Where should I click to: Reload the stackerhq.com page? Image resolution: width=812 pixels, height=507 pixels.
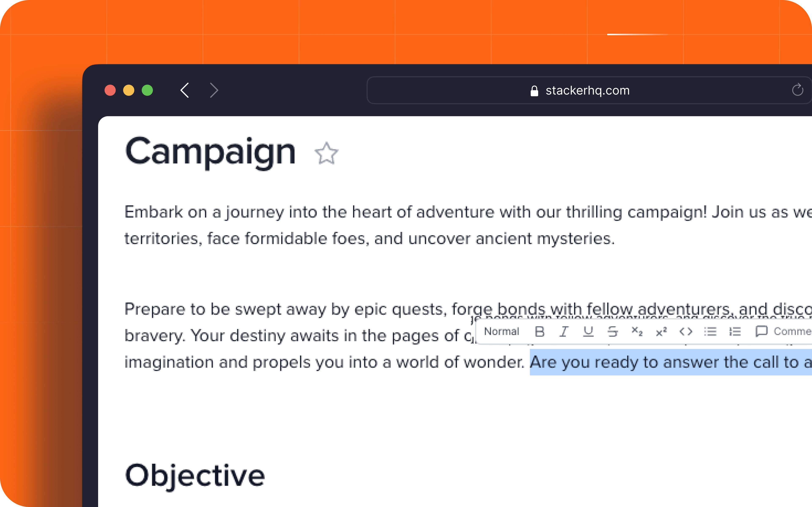[x=797, y=90]
